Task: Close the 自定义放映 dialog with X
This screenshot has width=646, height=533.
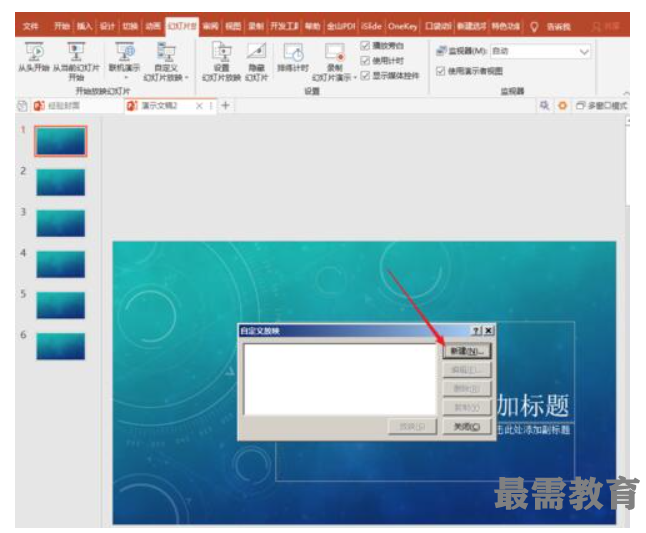Action: coord(488,330)
